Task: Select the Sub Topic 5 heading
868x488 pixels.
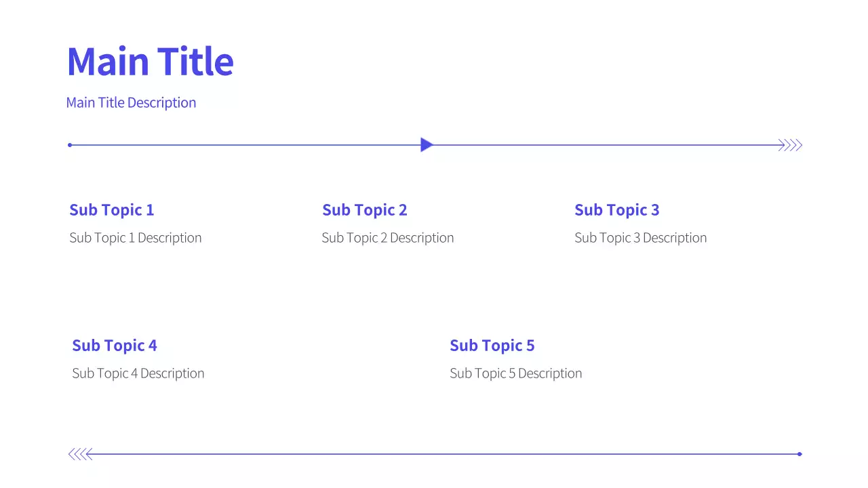Action: [492, 346]
